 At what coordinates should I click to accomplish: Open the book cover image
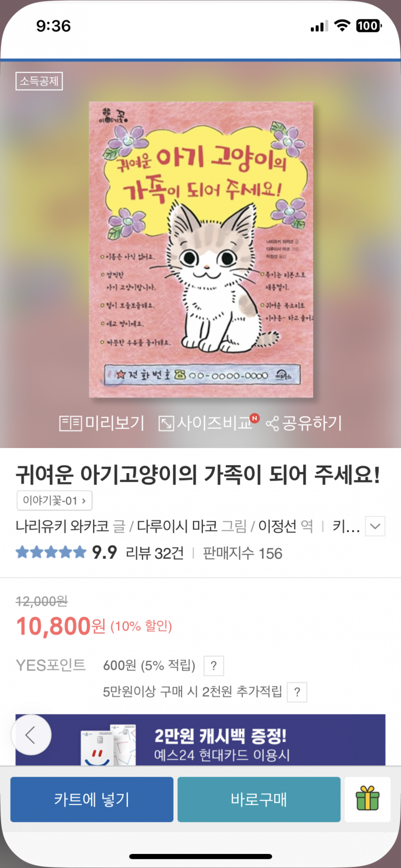[201, 250]
